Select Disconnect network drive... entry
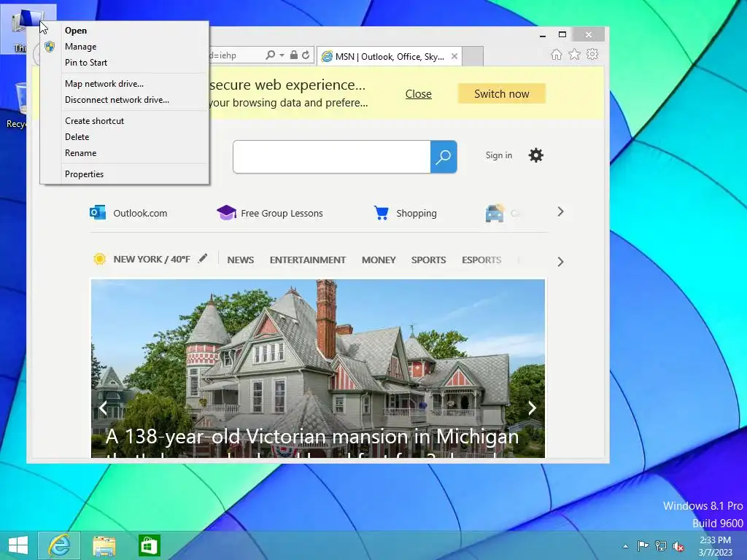Screen dimensions: 747x560 point(124,100)
